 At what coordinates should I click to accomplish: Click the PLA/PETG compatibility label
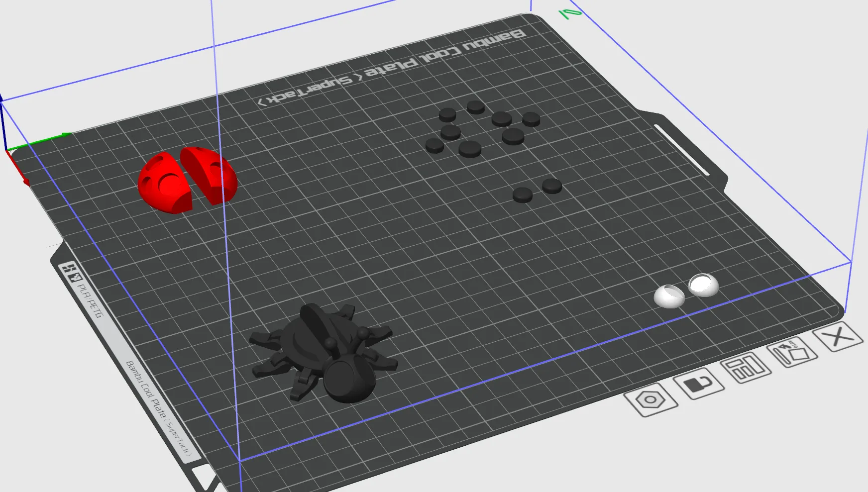pos(90,301)
